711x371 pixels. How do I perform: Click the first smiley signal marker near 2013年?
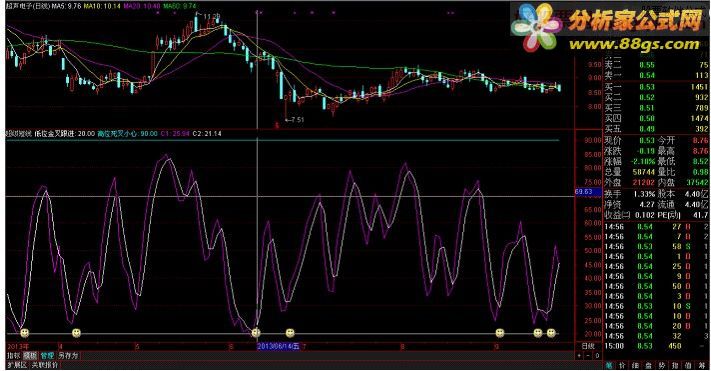tap(24, 333)
